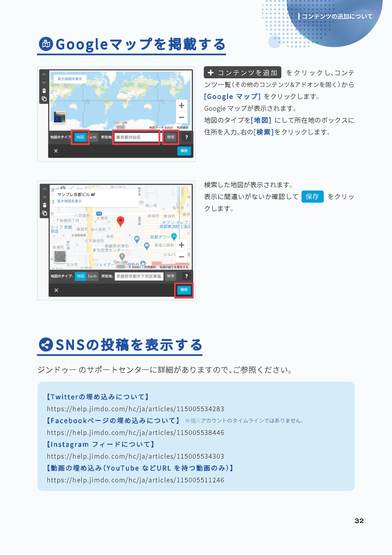
Task: Click page number 32
Action: (359, 521)
